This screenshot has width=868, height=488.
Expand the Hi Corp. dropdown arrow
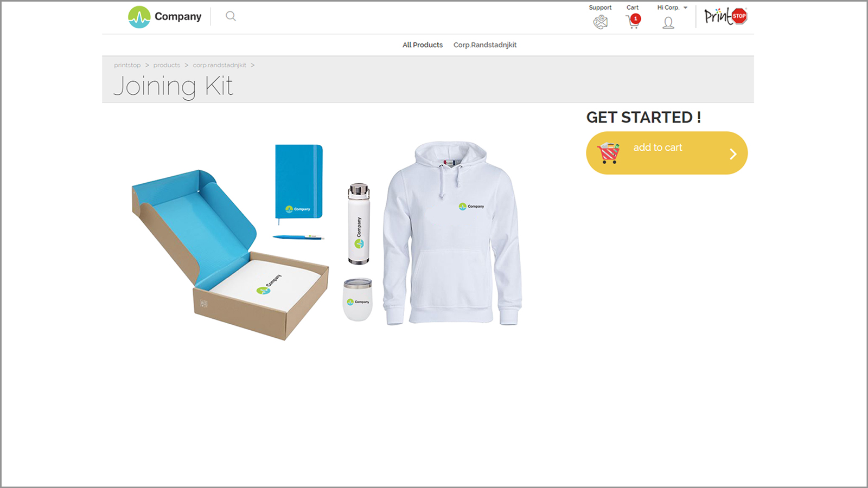pos(685,8)
